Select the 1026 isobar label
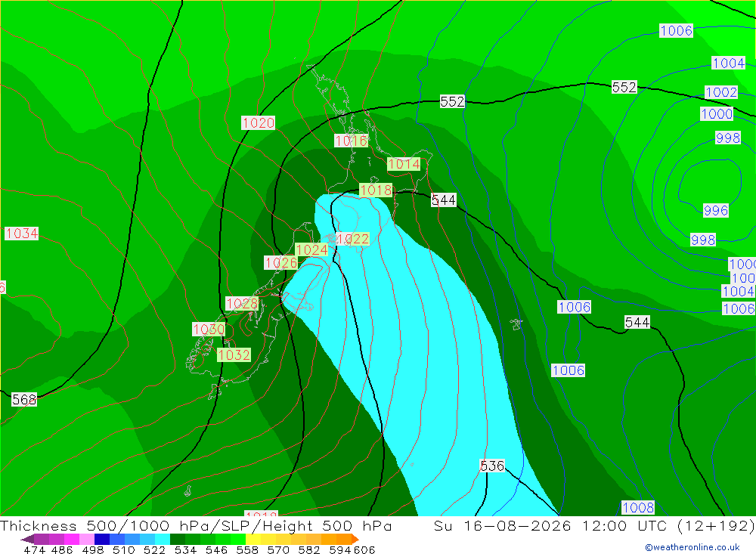Image resolution: width=756 pixels, height=554 pixels. (281, 263)
